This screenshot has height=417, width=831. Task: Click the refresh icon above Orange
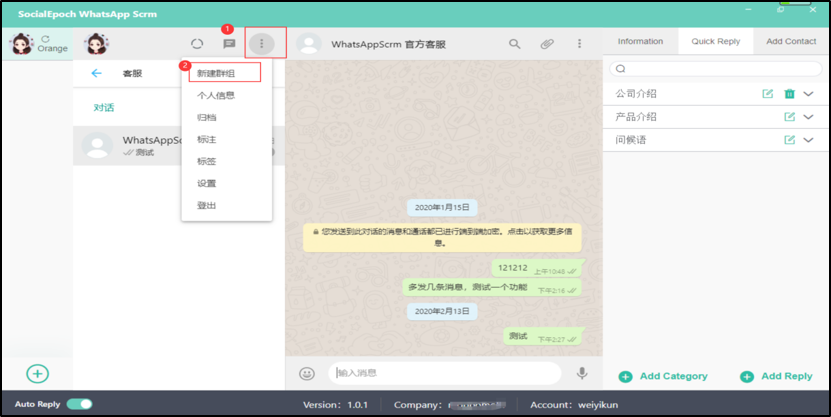tap(46, 39)
